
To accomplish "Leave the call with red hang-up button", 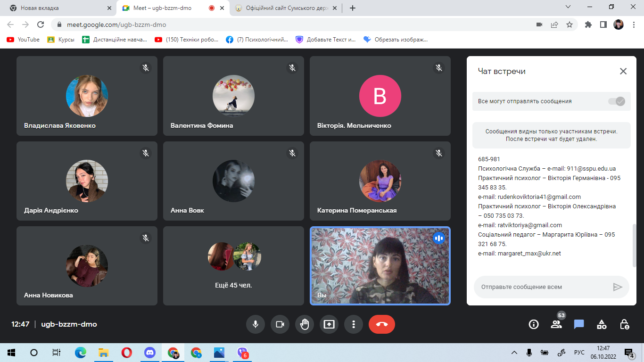I will (382, 324).
